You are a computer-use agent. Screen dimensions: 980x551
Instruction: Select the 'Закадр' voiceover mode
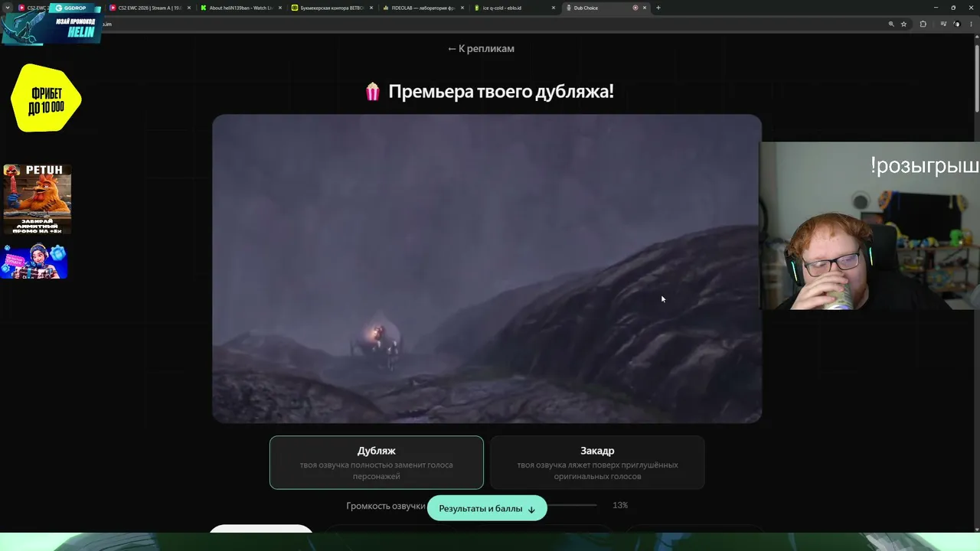pyautogui.click(x=597, y=462)
